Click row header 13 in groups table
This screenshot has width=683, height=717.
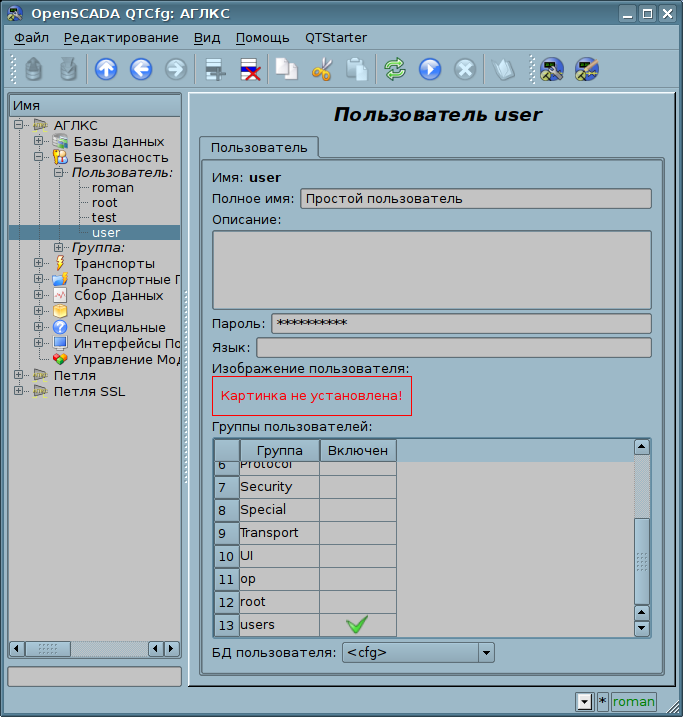pos(226,625)
